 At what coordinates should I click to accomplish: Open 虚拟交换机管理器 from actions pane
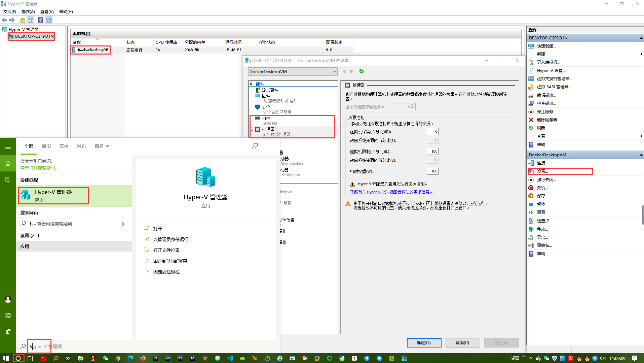(554, 79)
